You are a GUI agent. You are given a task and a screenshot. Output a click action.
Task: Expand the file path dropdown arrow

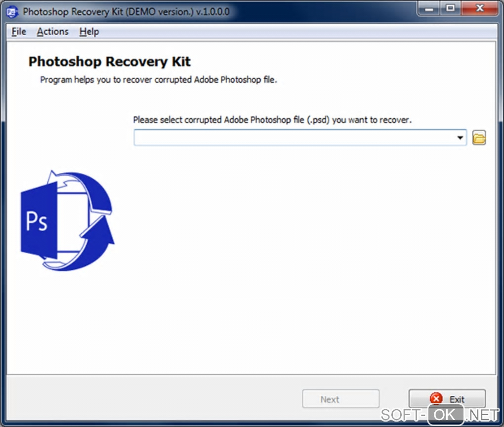[460, 137]
